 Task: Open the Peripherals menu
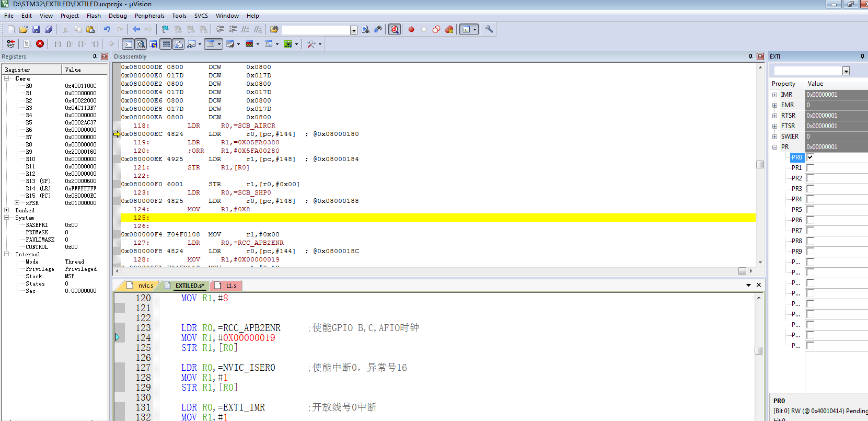click(149, 16)
